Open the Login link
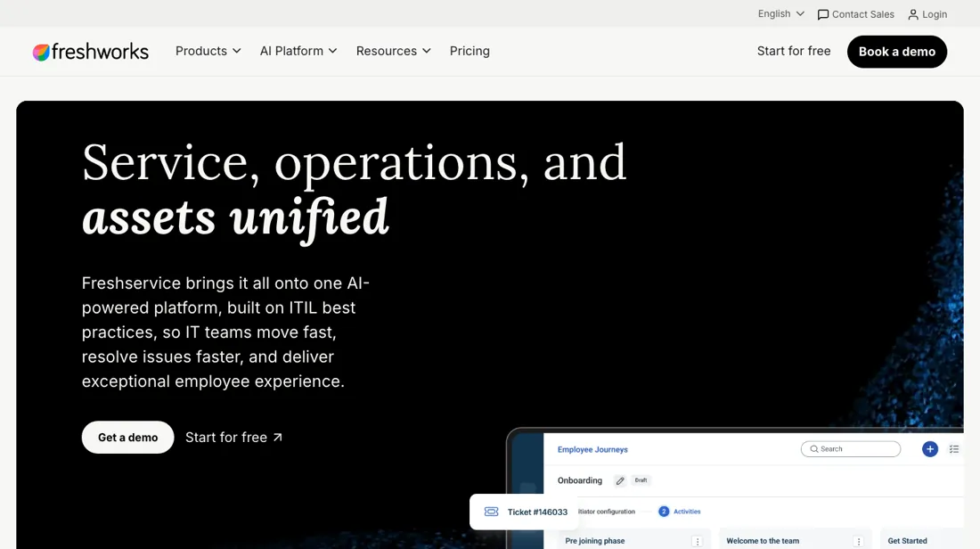 [x=927, y=14]
